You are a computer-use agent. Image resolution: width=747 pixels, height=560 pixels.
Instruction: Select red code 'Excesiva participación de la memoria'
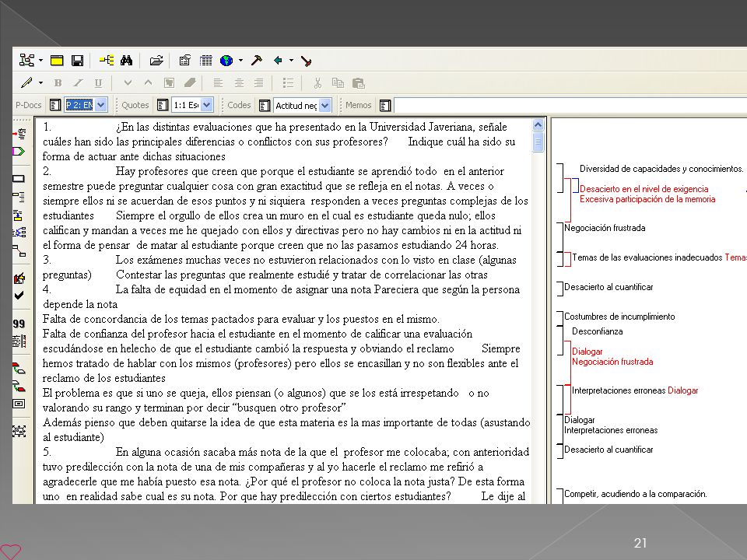[647, 199]
